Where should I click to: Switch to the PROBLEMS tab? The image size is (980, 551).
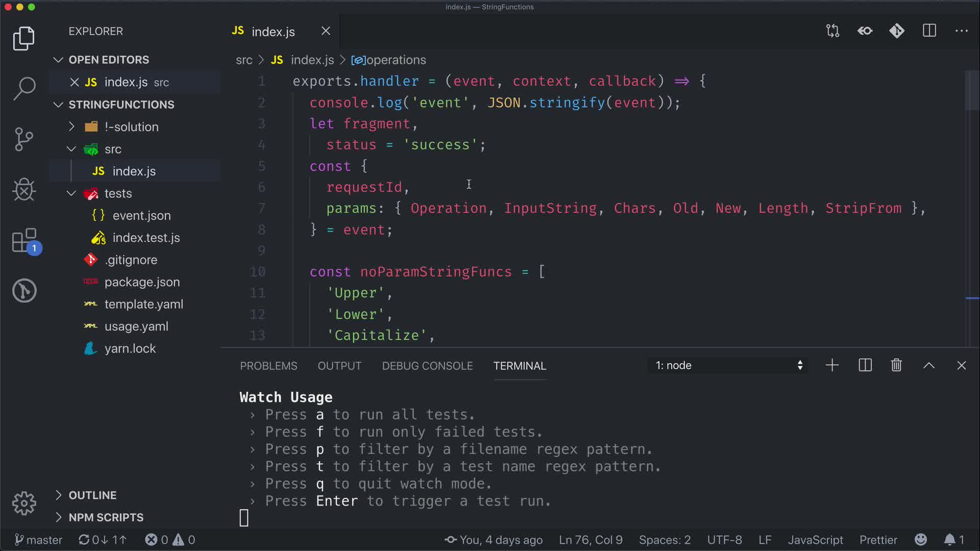pyautogui.click(x=268, y=366)
